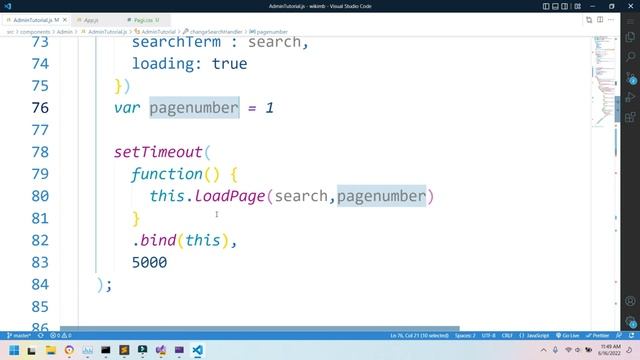Click the feedback icon in the status bar

(619, 336)
